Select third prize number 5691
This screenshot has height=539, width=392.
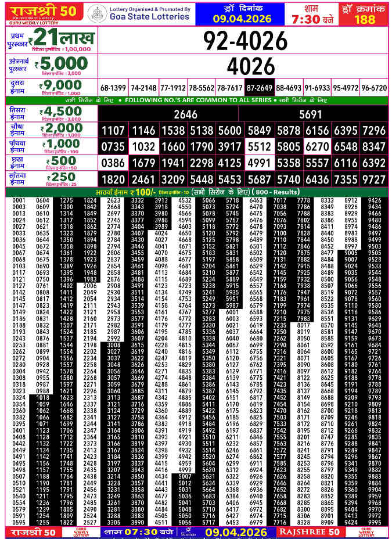point(310,114)
